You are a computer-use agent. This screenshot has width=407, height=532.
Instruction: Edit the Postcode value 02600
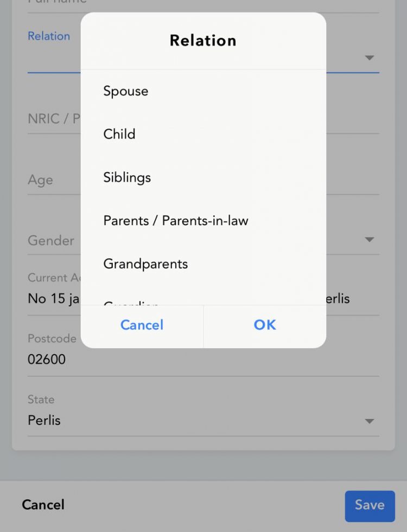[47, 359]
